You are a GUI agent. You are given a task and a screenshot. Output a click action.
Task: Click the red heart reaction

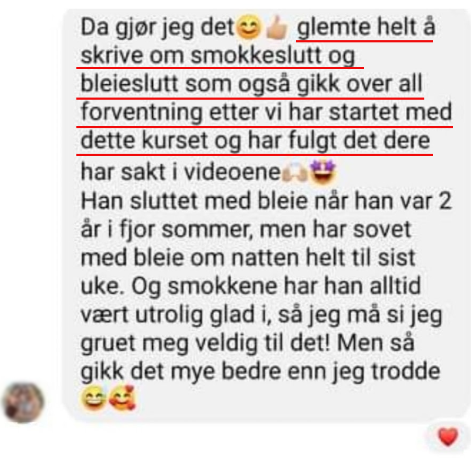pyautogui.click(x=448, y=436)
